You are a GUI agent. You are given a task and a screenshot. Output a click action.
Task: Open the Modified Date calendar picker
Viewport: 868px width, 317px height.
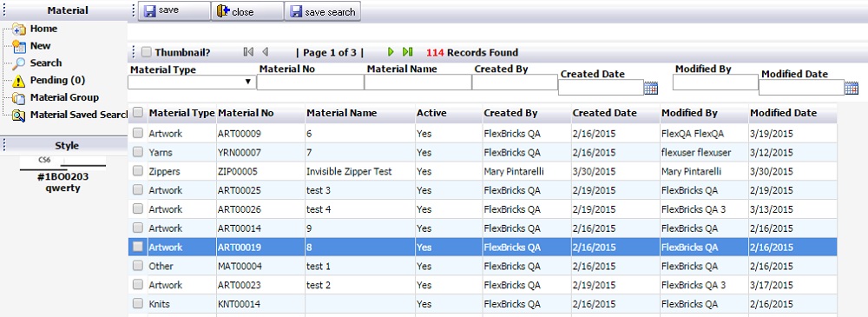tap(852, 88)
